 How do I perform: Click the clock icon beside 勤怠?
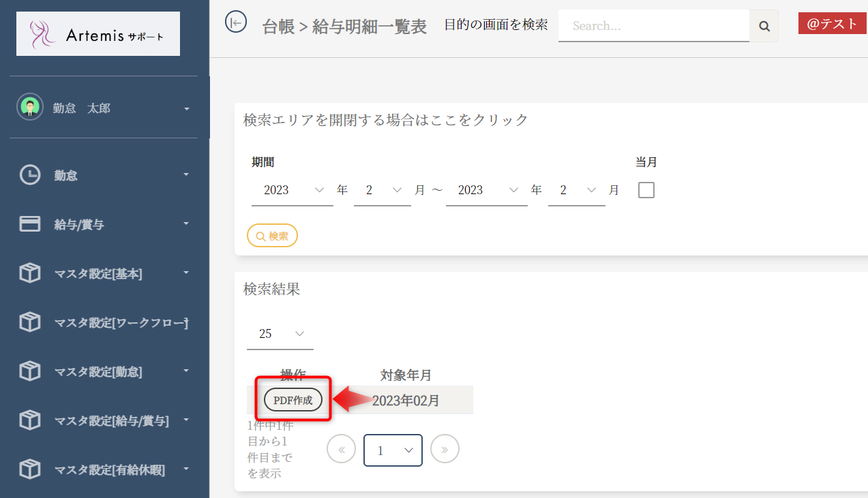tap(29, 175)
